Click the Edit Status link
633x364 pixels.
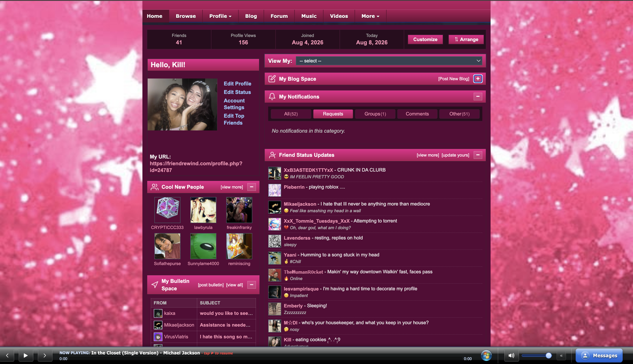tap(237, 92)
